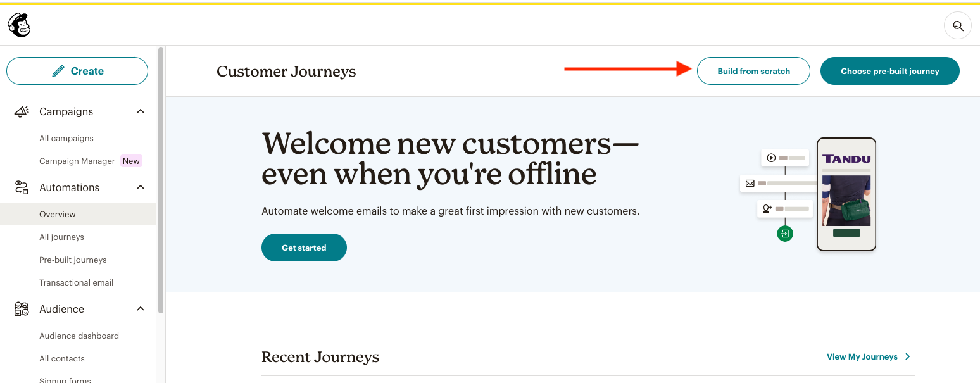The height and width of the screenshot is (383, 980).
Task: Click the Mailchimp monkey logo
Action: [x=19, y=25]
